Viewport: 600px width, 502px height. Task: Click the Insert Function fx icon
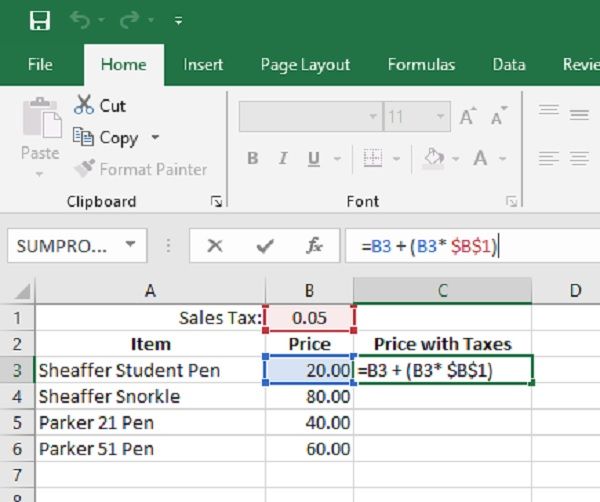coord(314,245)
